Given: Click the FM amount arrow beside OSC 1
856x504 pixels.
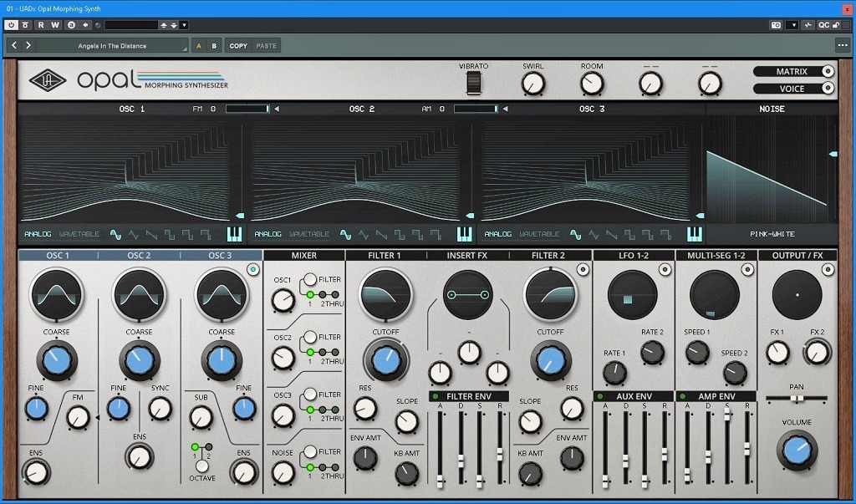Looking at the screenshot, I should 277,109.
